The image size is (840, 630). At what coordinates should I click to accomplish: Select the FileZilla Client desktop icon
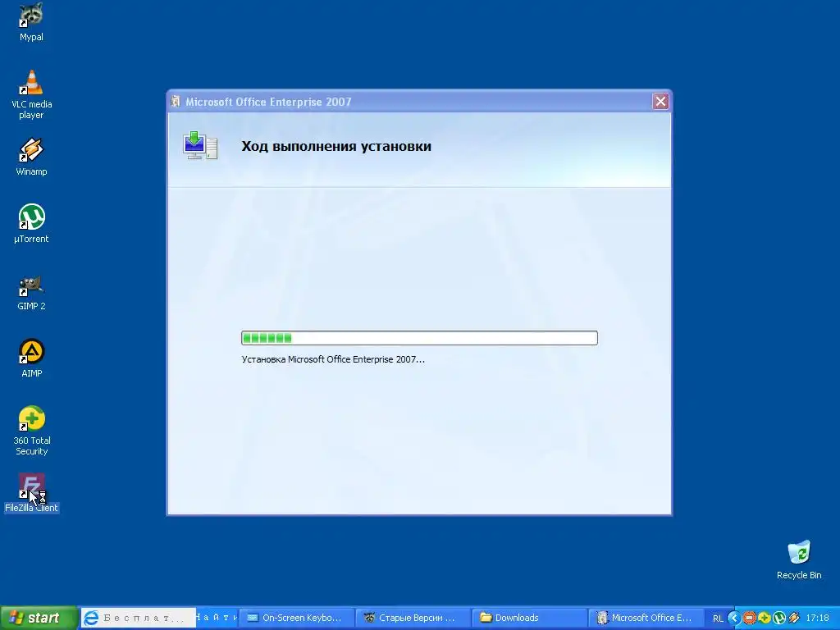31,493
